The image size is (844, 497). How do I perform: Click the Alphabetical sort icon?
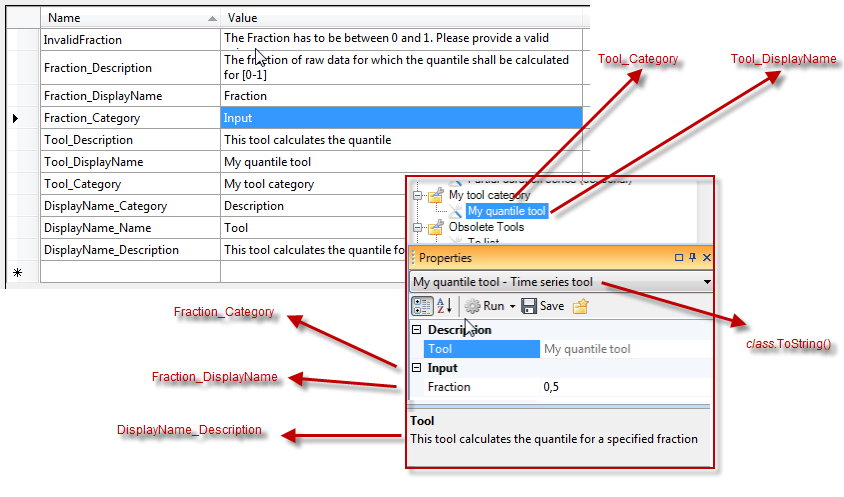(446, 306)
